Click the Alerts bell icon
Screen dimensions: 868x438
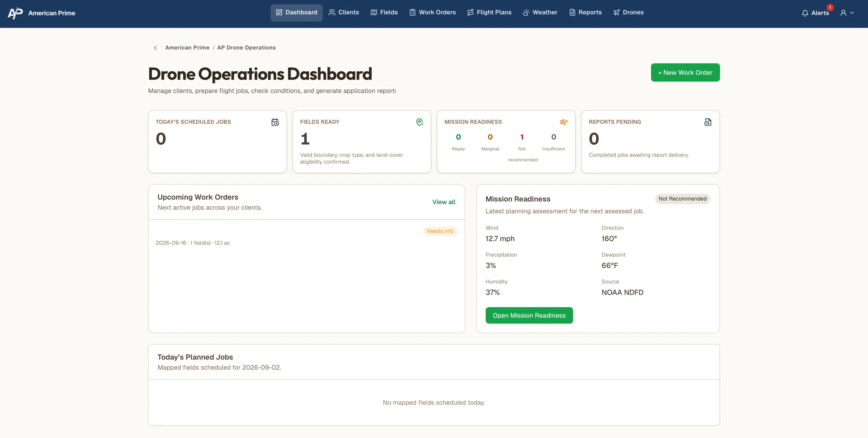click(x=805, y=13)
